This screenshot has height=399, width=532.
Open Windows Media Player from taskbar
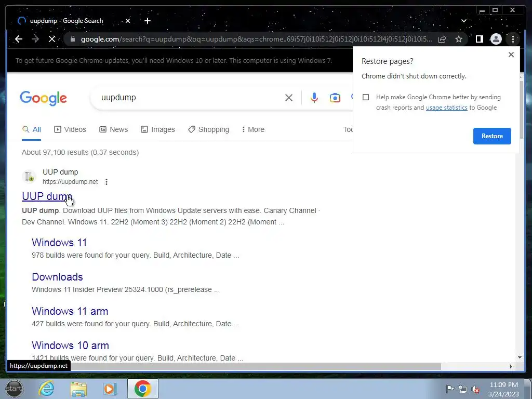click(110, 389)
